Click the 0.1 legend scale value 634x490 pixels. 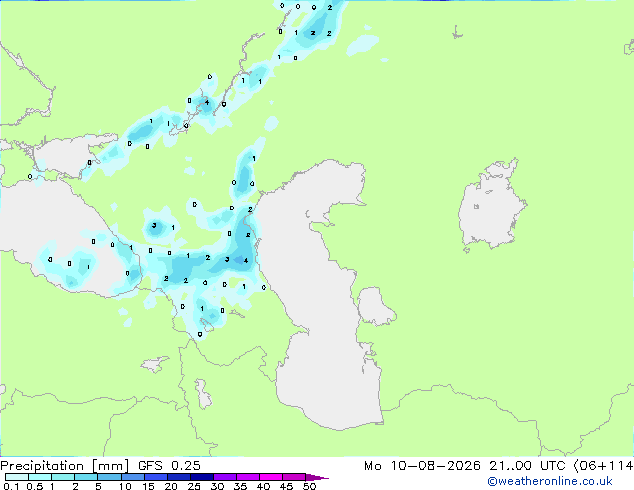[11, 486]
